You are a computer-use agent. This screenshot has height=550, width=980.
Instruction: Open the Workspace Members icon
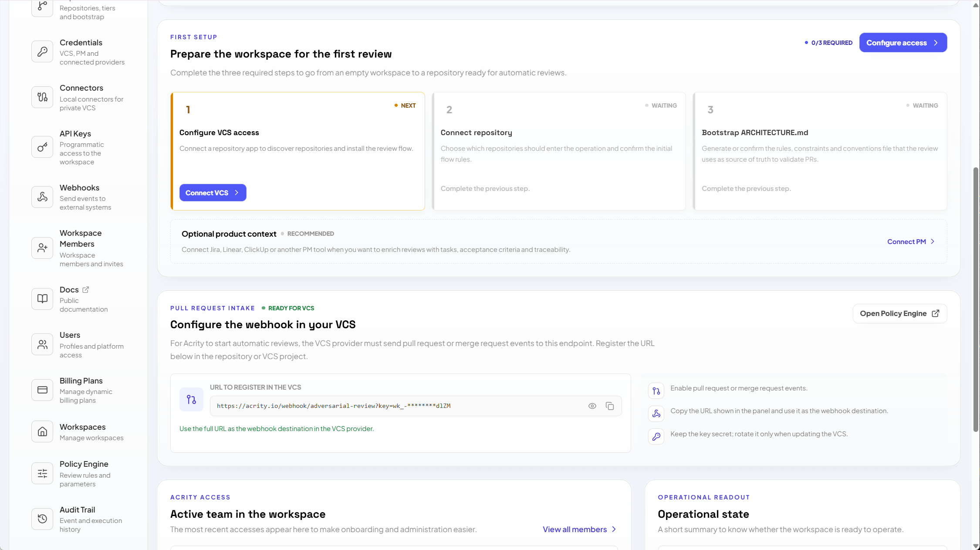pyautogui.click(x=42, y=248)
